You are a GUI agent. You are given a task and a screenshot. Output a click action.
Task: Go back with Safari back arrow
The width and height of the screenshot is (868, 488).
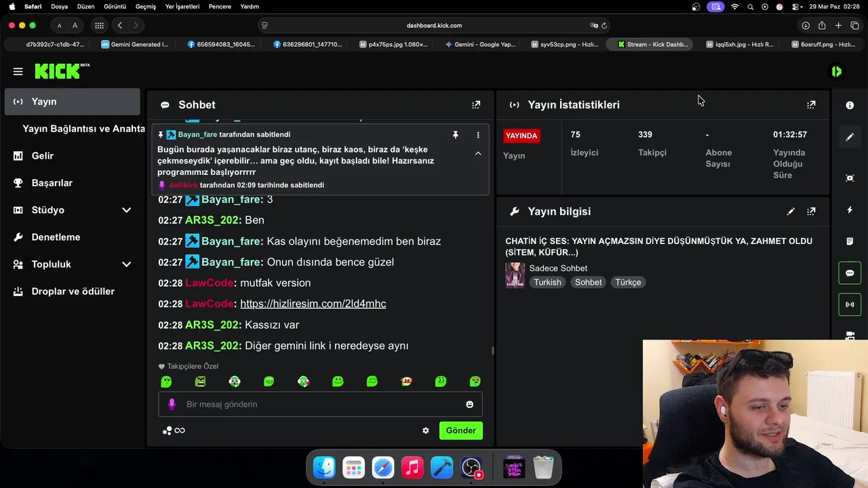pos(120,26)
